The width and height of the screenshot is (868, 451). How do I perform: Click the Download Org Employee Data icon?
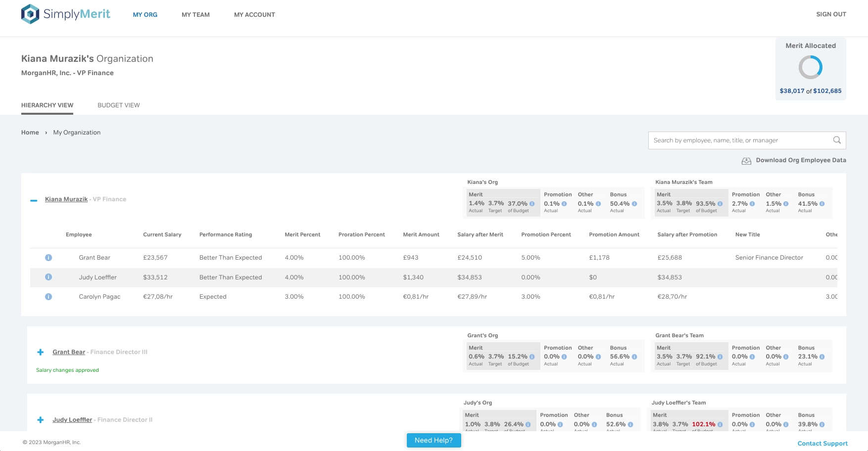point(746,160)
